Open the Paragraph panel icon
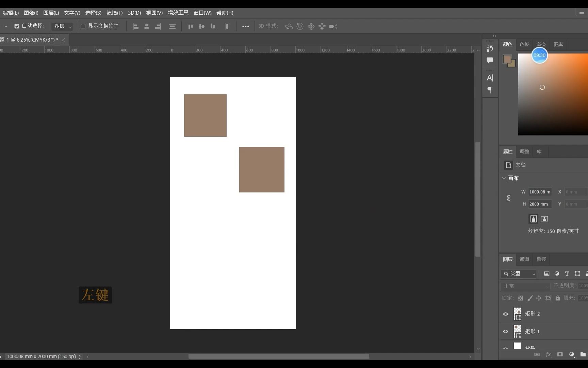This screenshot has width=588, height=368. pyautogui.click(x=490, y=90)
